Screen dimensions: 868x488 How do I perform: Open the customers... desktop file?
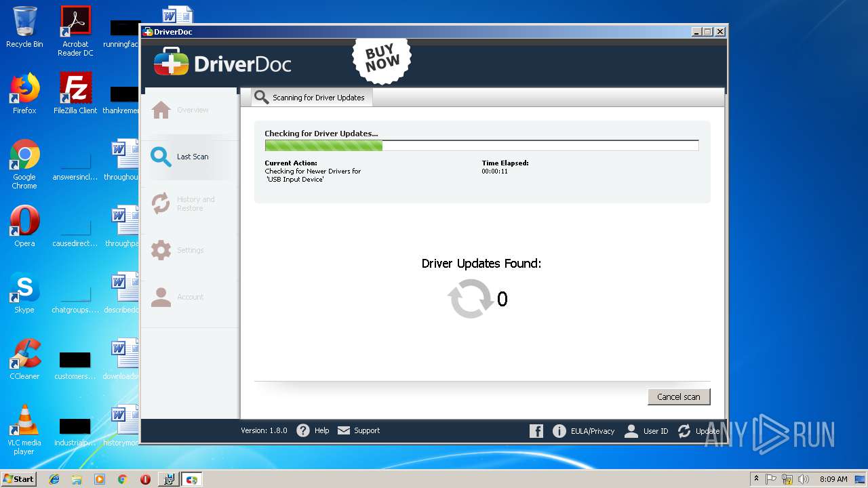click(x=75, y=365)
